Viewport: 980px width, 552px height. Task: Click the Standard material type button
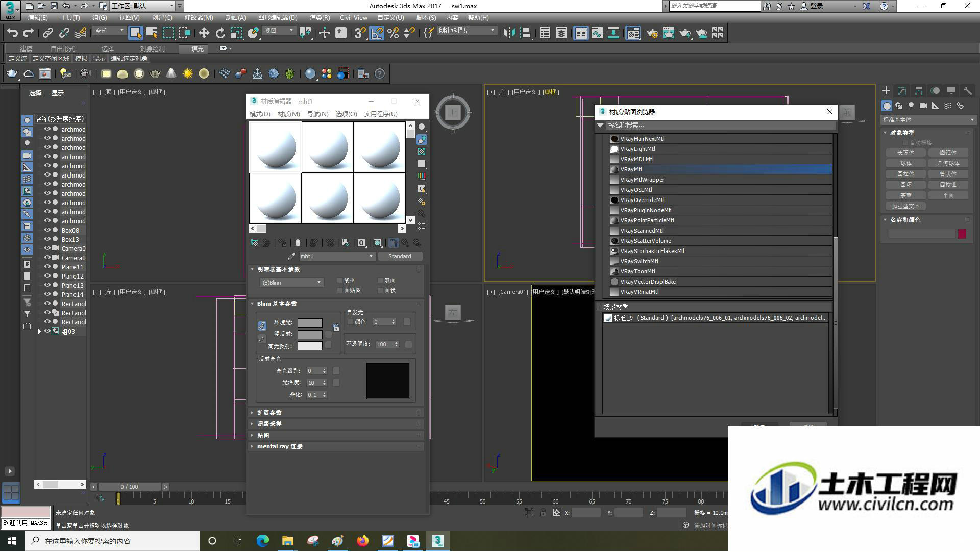[x=400, y=256]
